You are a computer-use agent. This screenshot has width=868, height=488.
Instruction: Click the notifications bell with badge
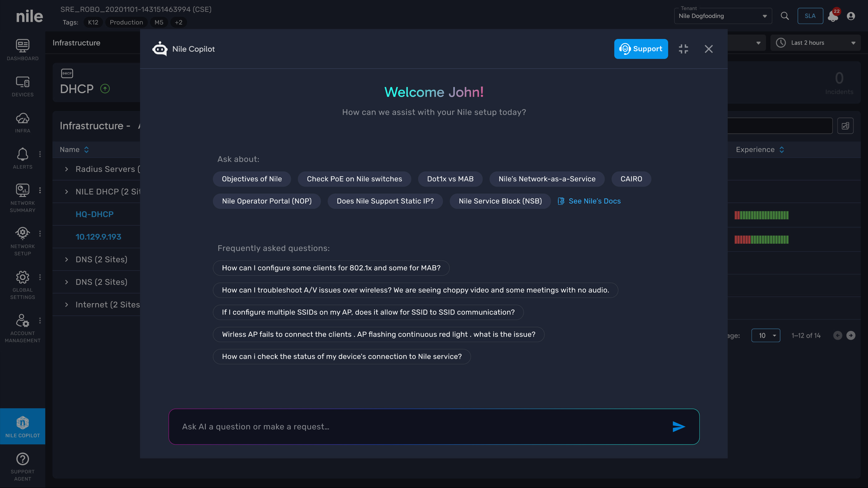click(x=833, y=16)
